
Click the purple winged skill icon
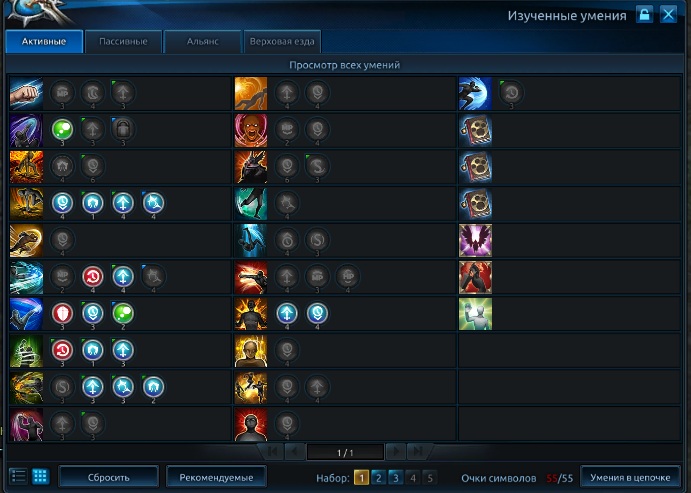[475, 241]
